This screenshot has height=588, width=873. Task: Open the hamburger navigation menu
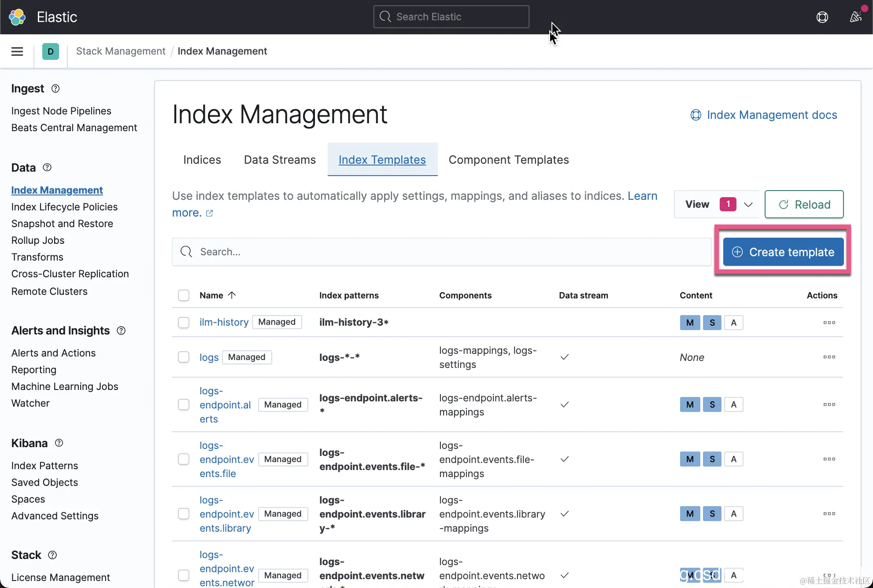coord(17,51)
